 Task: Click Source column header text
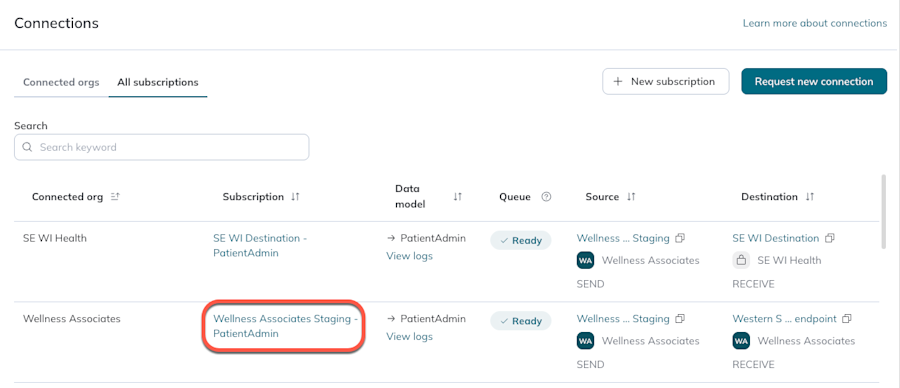coord(602,197)
